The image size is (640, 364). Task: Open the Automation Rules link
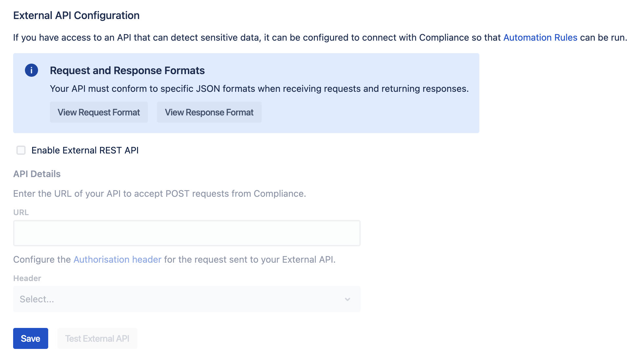pos(540,37)
